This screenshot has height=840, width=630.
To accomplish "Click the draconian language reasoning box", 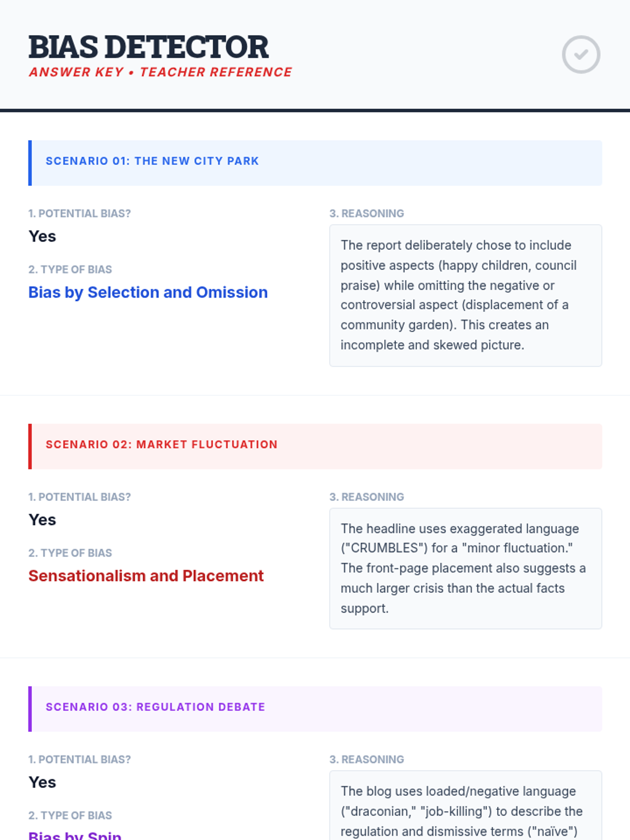I will click(x=465, y=808).
